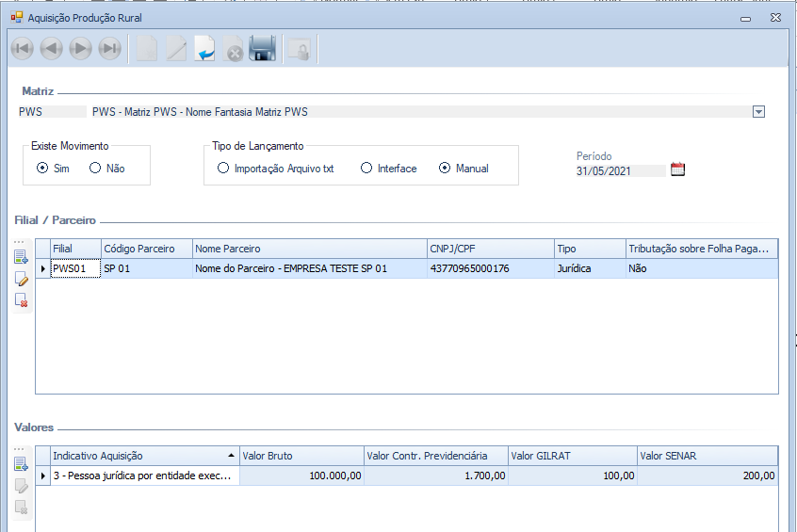Click the Valor Bruto column header
Screen dimensions: 797x532
click(x=301, y=456)
